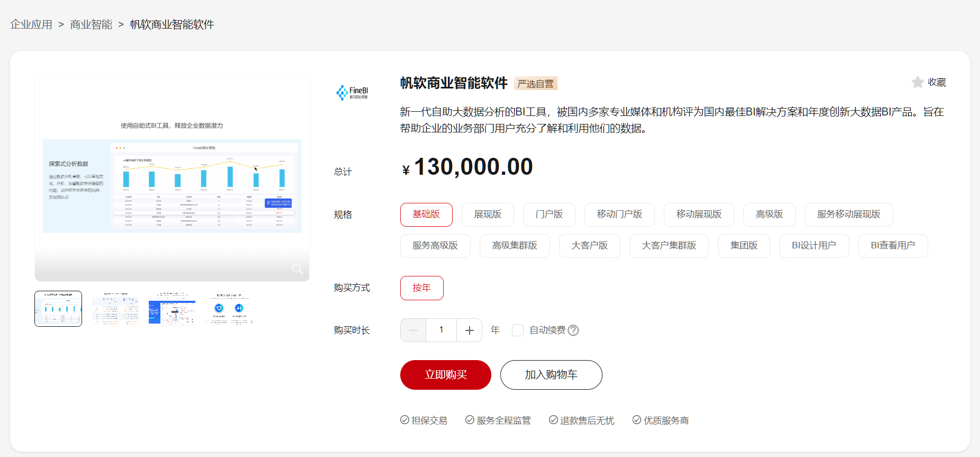980x457 pixels.
Task: Choose the 大客户版 specification
Action: point(590,246)
